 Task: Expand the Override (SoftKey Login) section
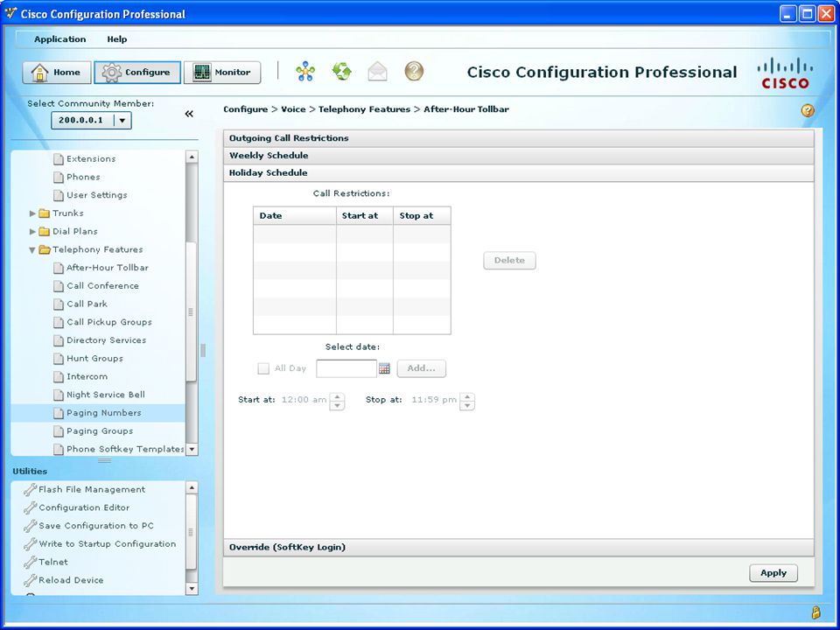[519, 547]
